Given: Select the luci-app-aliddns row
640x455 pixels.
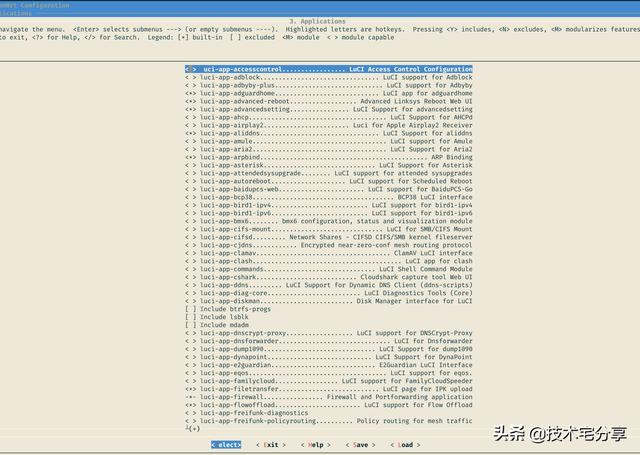Looking at the screenshot, I should tap(329, 133).
